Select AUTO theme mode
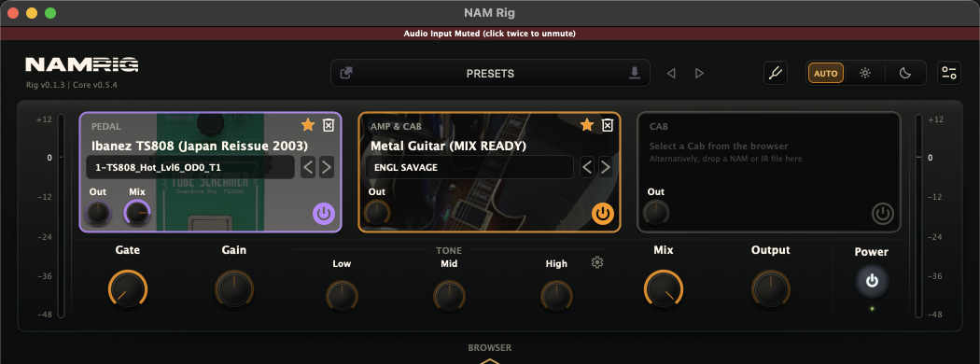The height and width of the screenshot is (364, 980). [826, 73]
